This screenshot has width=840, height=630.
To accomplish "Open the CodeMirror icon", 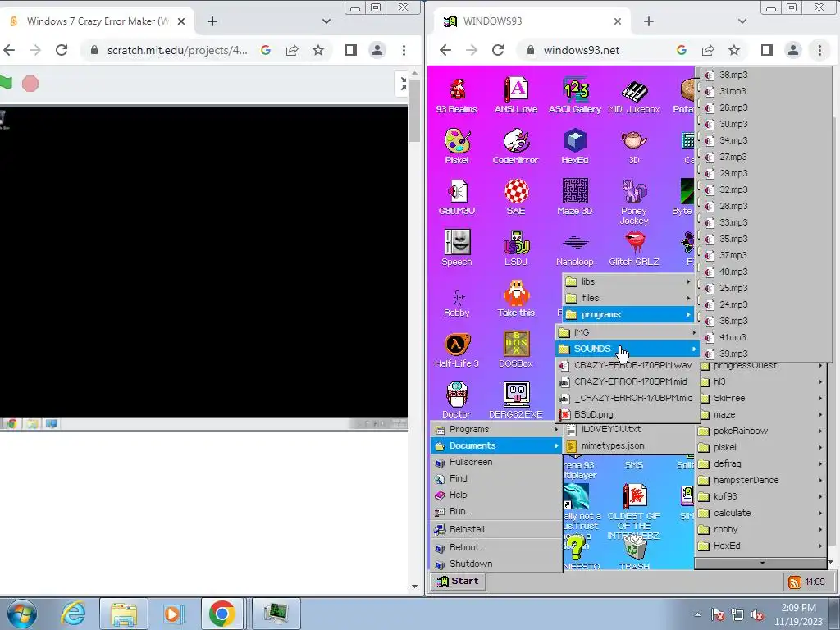I will point(515,146).
